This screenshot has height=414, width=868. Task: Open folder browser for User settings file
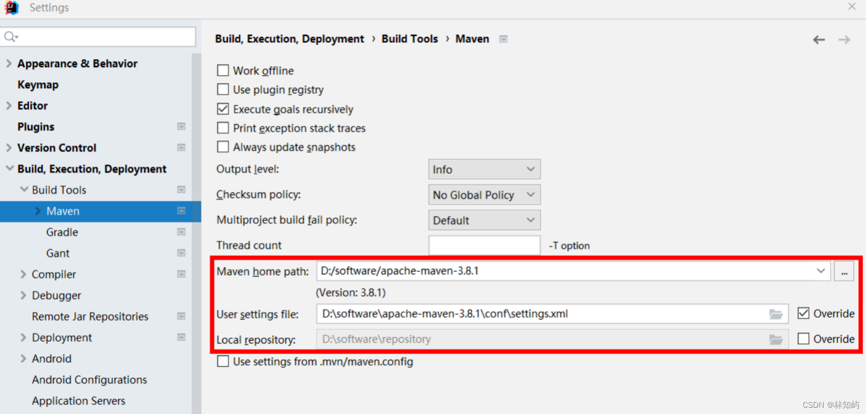(x=776, y=314)
